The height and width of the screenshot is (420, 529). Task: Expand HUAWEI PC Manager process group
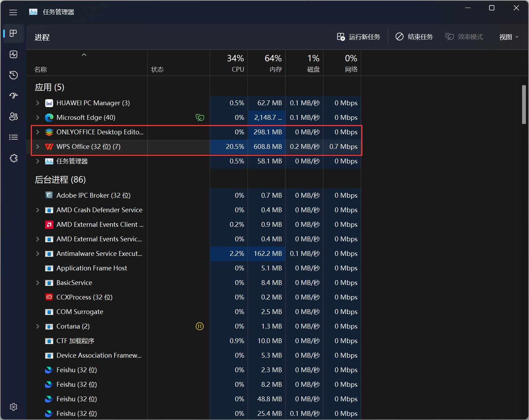click(38, 103)
